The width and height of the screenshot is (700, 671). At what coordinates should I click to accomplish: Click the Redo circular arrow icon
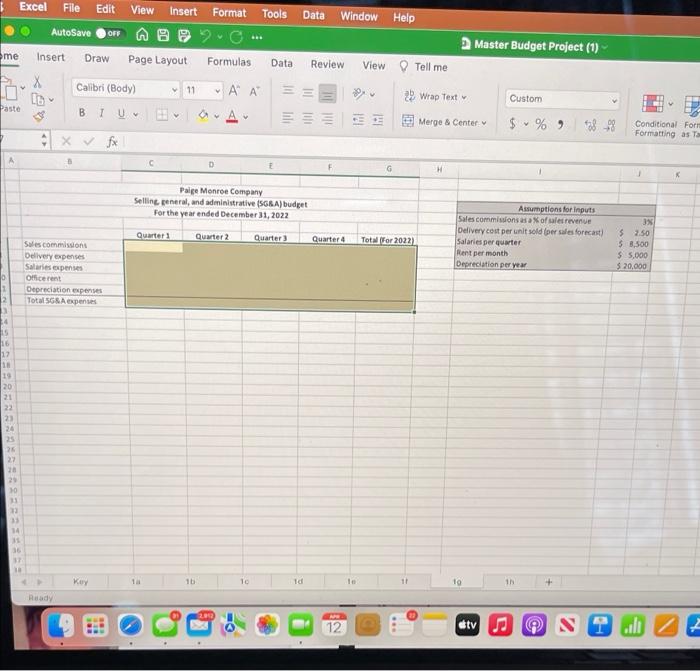point(236,37)
